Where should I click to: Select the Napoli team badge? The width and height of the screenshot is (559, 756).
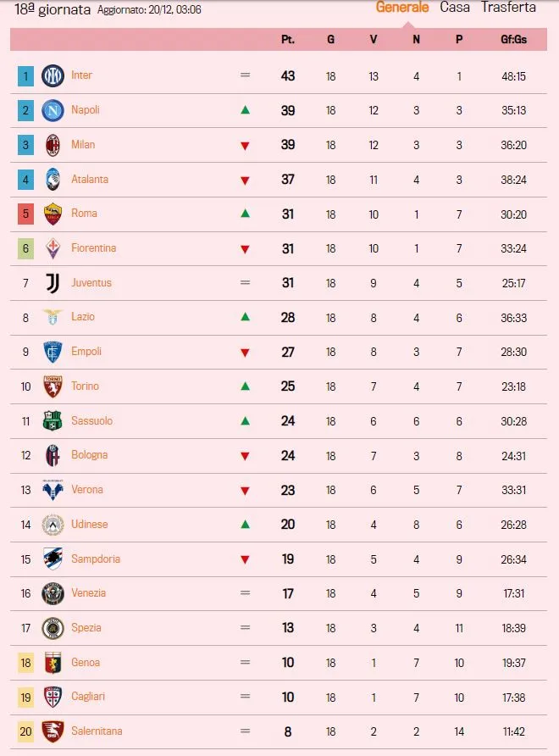point(51,109)
